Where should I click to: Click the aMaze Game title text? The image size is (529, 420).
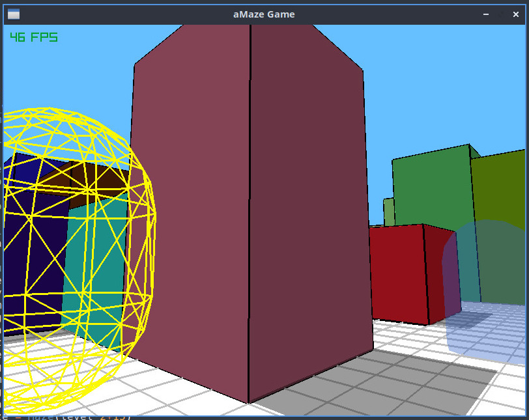(264, 14)
